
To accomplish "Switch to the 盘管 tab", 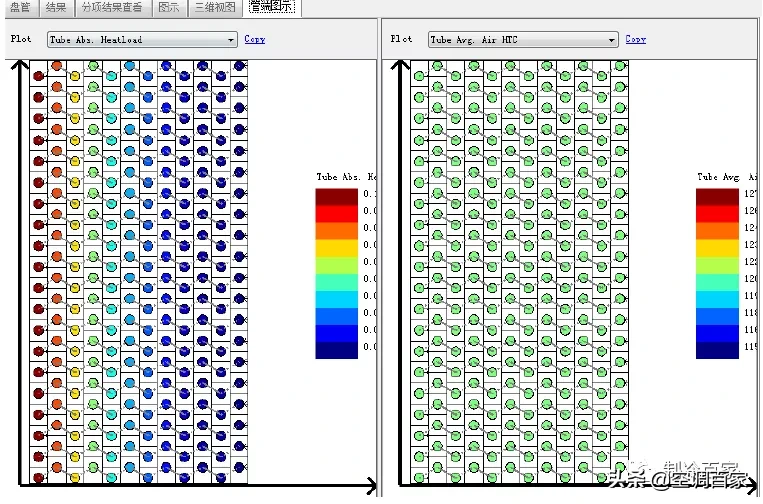I will coord(20,7).
